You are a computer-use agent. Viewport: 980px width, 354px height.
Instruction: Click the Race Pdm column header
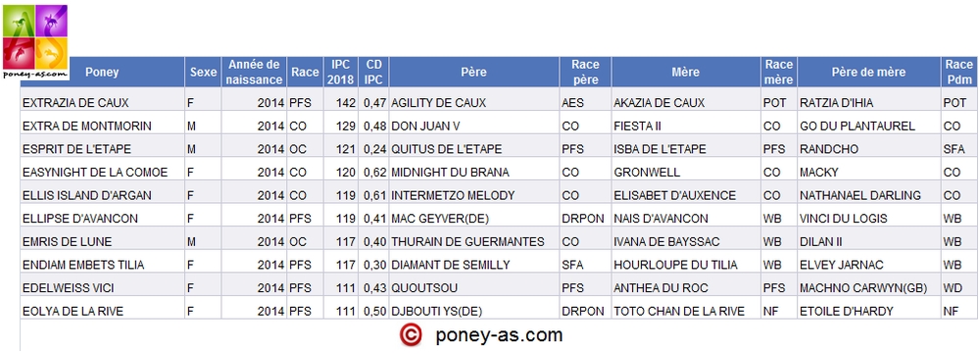[959, 72]
